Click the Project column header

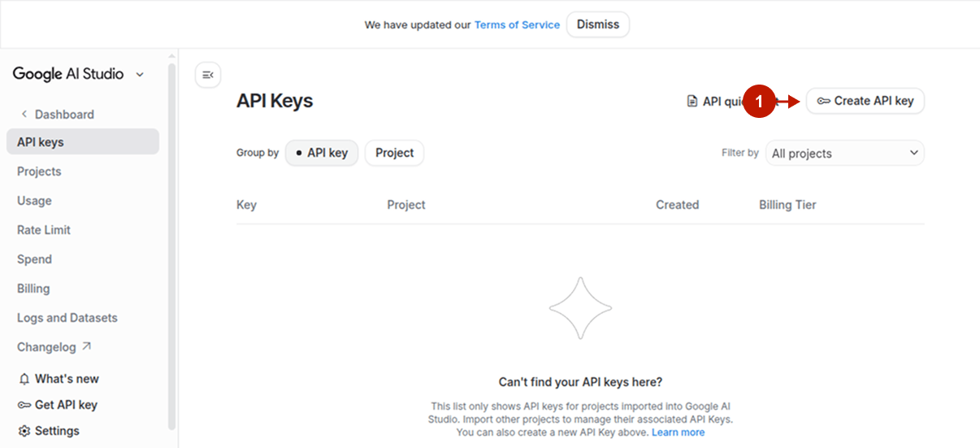point(406,205)
